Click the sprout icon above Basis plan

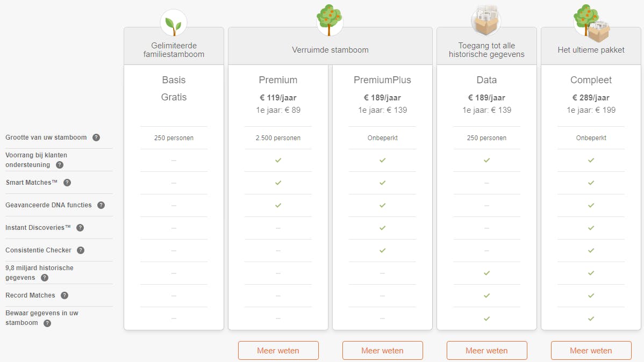pos(173,24)
